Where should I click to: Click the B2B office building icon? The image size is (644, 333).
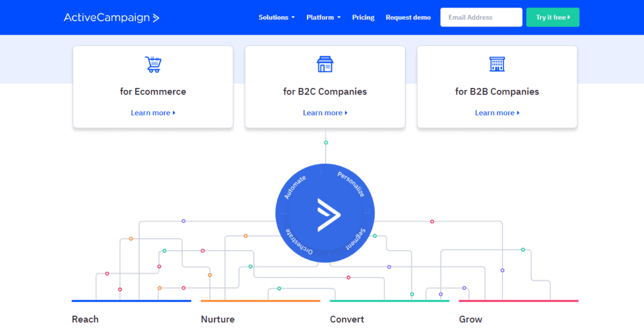497,65
